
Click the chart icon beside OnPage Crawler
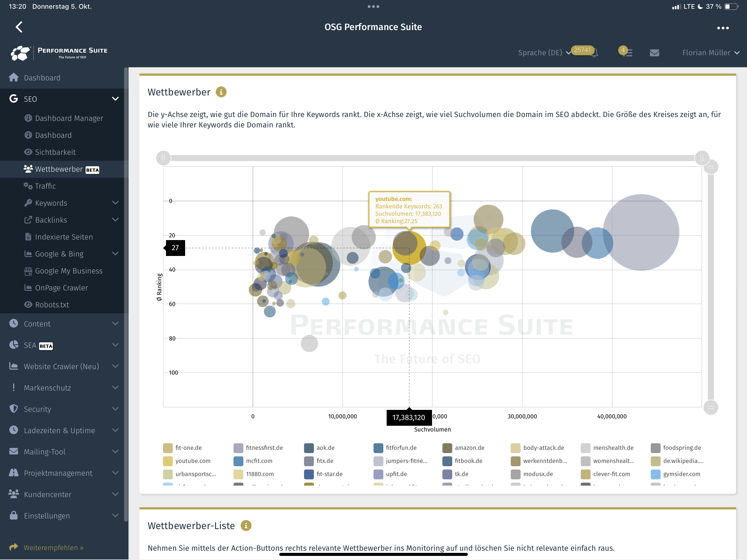(28, 287)
